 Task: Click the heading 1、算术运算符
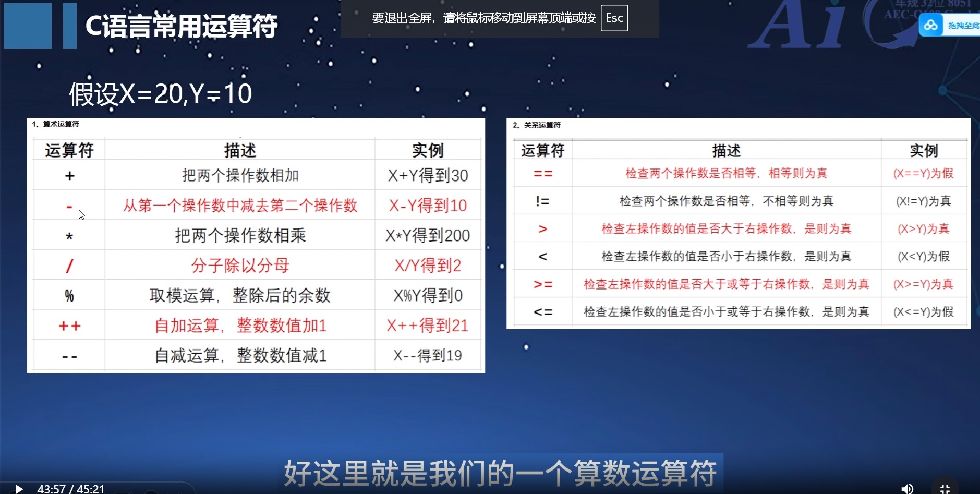pyautogui.click(x=55, y=124)
